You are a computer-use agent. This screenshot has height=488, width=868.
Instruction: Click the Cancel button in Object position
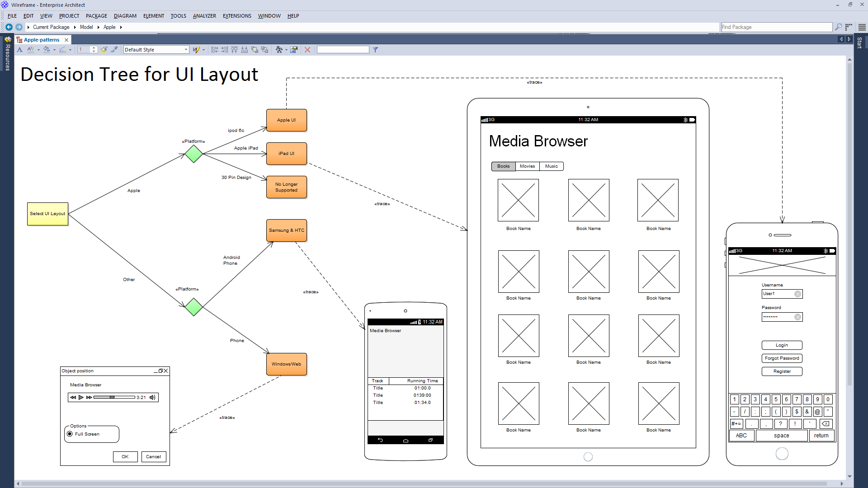coord(154,457)
